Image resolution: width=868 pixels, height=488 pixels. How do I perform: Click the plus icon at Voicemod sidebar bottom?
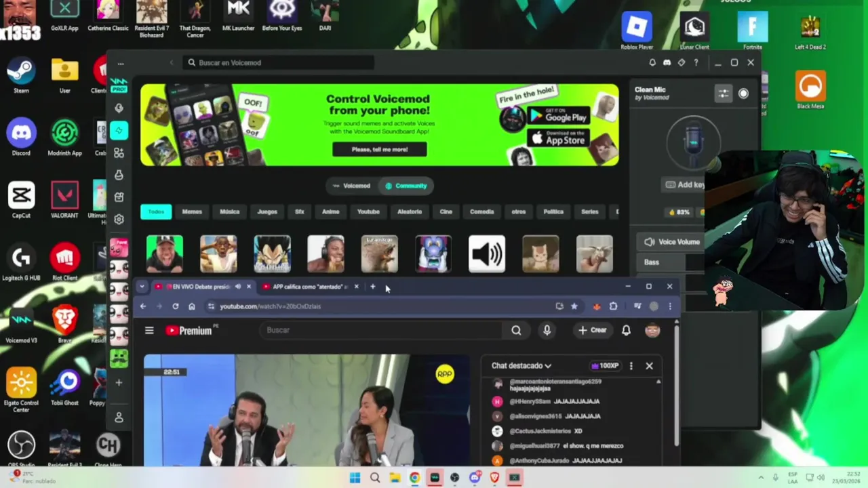pyautogui.click(x=119, y=382)
